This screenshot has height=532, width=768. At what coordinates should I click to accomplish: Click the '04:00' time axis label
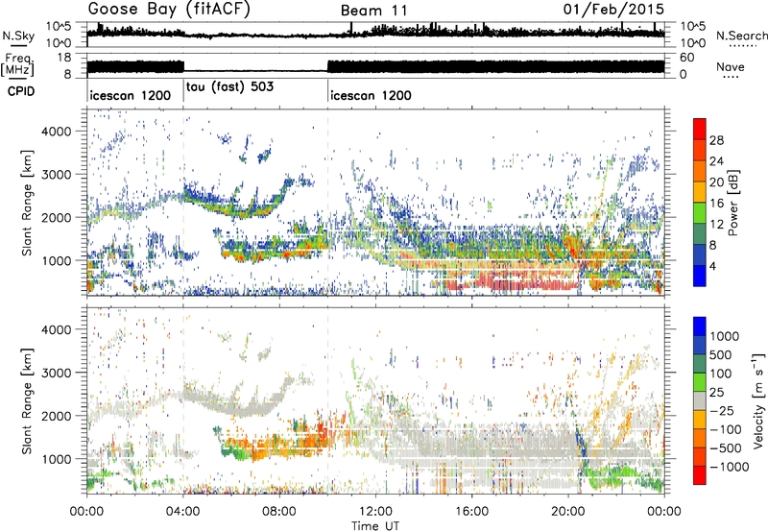(x=183, y=512)
